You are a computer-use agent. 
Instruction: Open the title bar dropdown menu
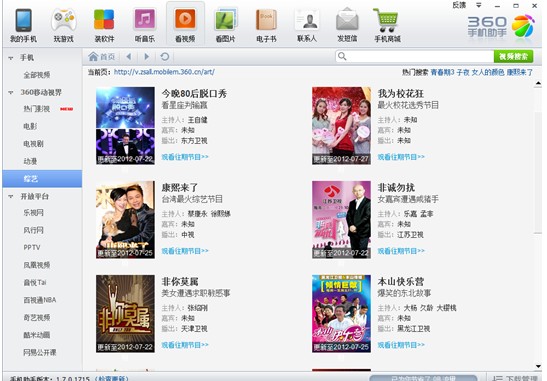point(479,5)
